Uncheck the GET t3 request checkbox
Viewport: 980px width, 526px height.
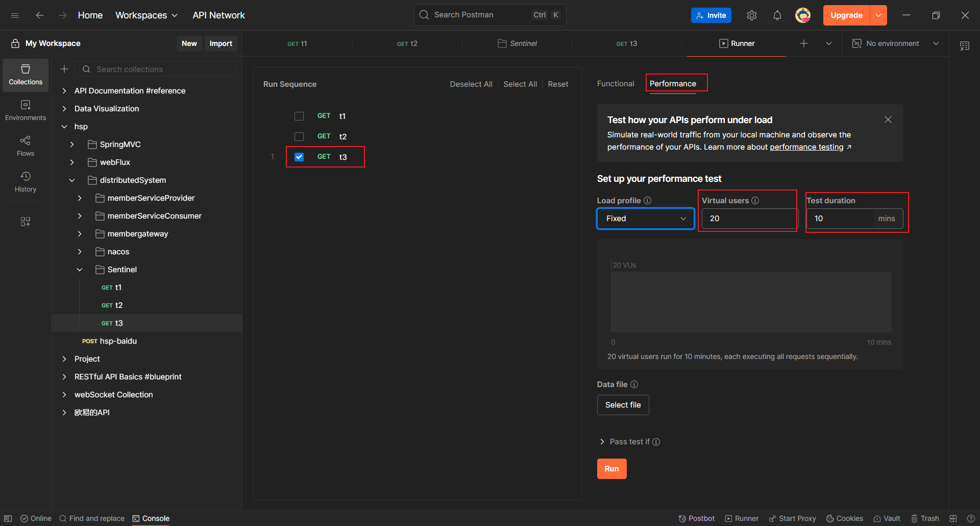tap(299, 157)
